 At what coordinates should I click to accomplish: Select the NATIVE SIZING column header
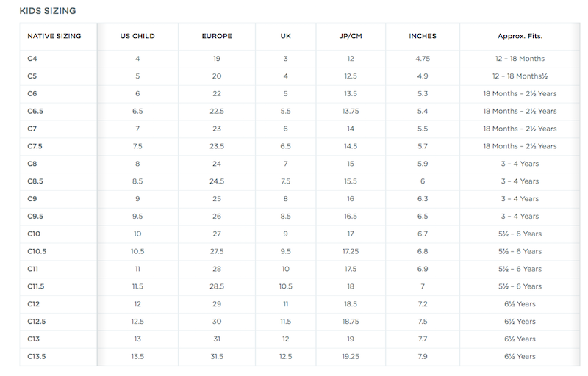coord(54,35)
